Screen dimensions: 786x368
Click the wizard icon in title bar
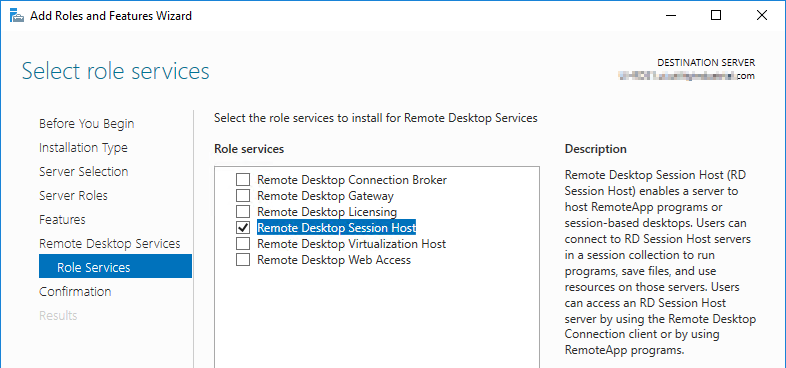pyautogui.click(x=18, y=16)
